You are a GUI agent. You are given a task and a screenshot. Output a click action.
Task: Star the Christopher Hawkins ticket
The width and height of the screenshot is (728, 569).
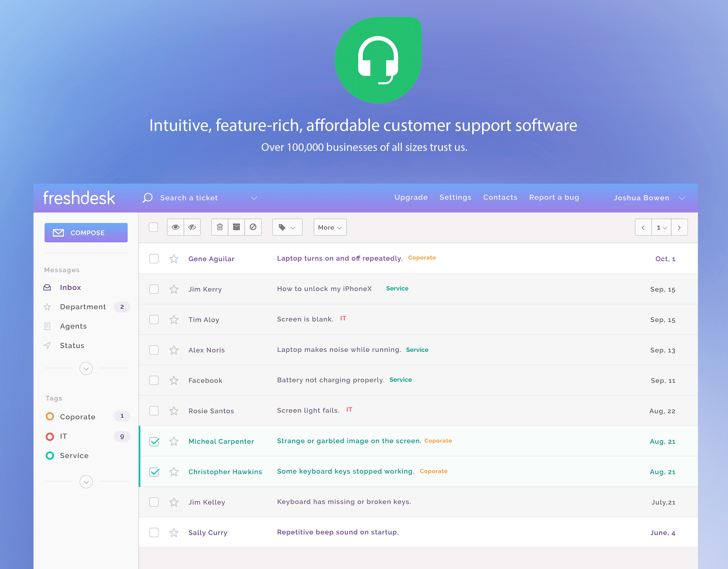pos(174,472)
